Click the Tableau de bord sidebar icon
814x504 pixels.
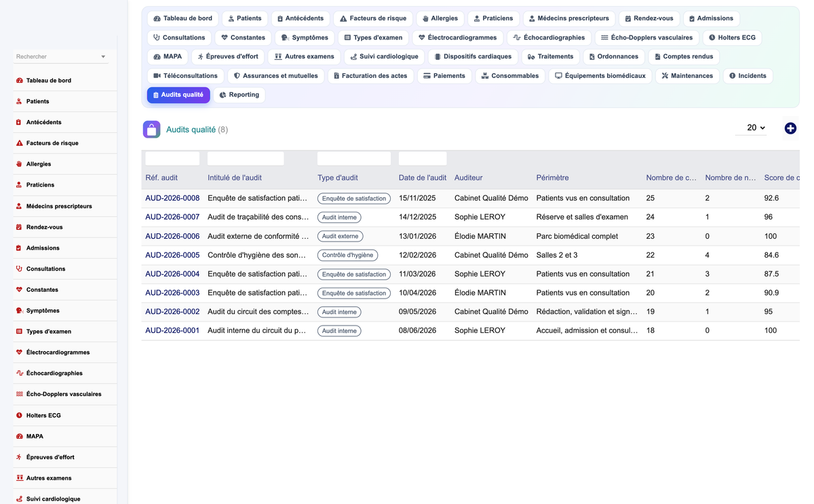click(x=19, y=81)
